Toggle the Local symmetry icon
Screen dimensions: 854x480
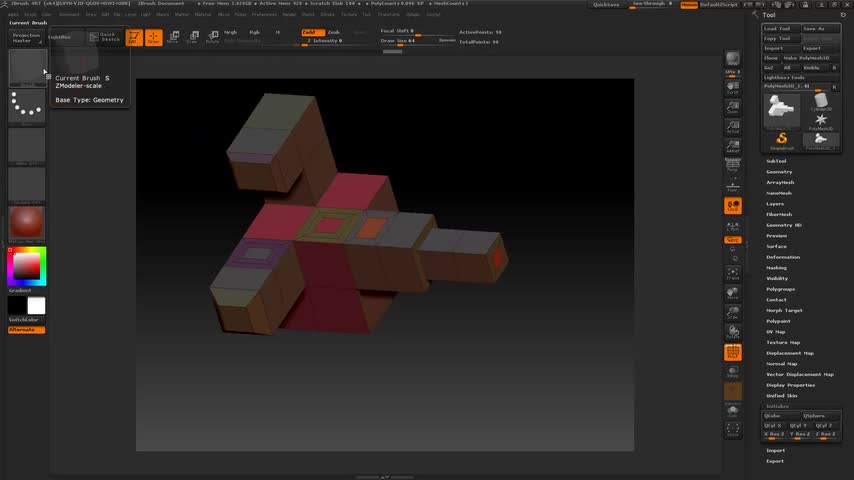(733, 206)
